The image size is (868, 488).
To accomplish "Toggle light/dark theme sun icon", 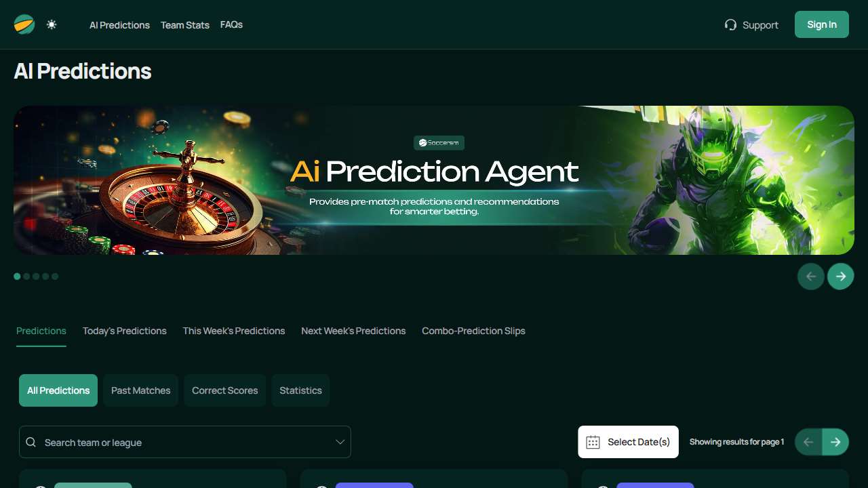I will (52, 24).
